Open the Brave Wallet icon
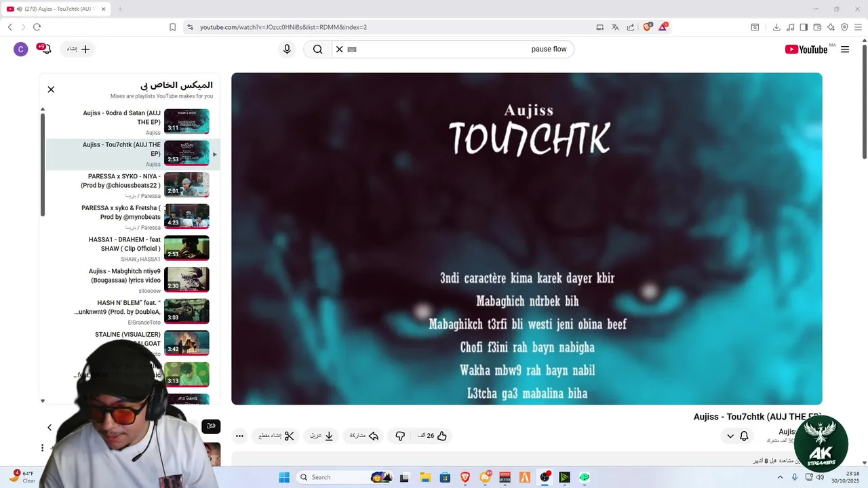The height and width of the screenshot is (488, 868). tap(817, 27)
